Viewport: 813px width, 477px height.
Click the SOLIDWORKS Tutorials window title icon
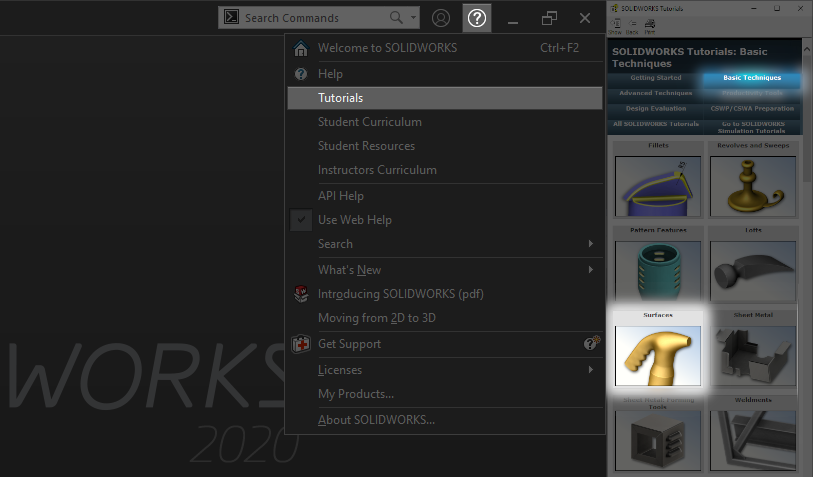coord(614,8)
